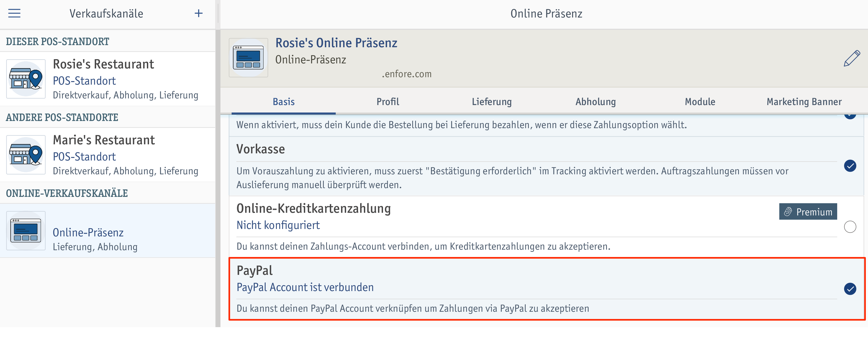
Task: Open the Lieferung tab
Action: pyautogui.click(x=492, y=102)
